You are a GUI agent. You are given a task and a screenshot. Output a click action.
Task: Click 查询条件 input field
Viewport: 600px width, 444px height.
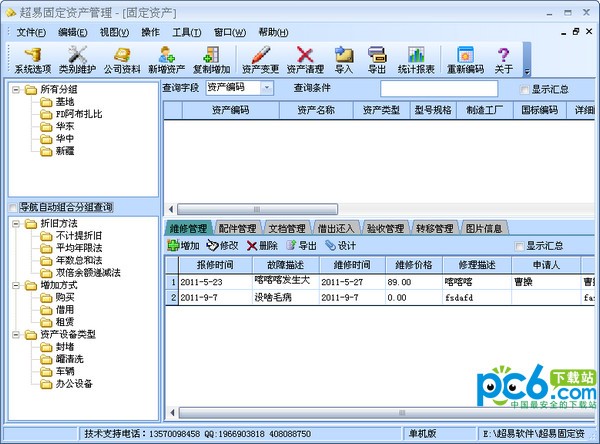tap(439, 88)
